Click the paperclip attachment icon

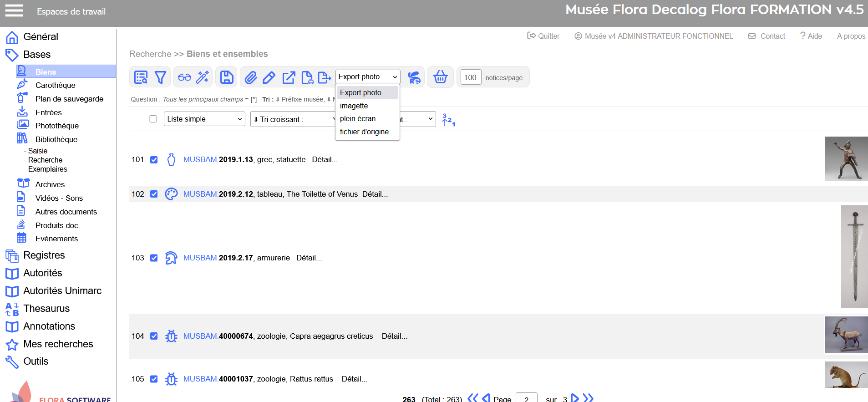(251, 77)
